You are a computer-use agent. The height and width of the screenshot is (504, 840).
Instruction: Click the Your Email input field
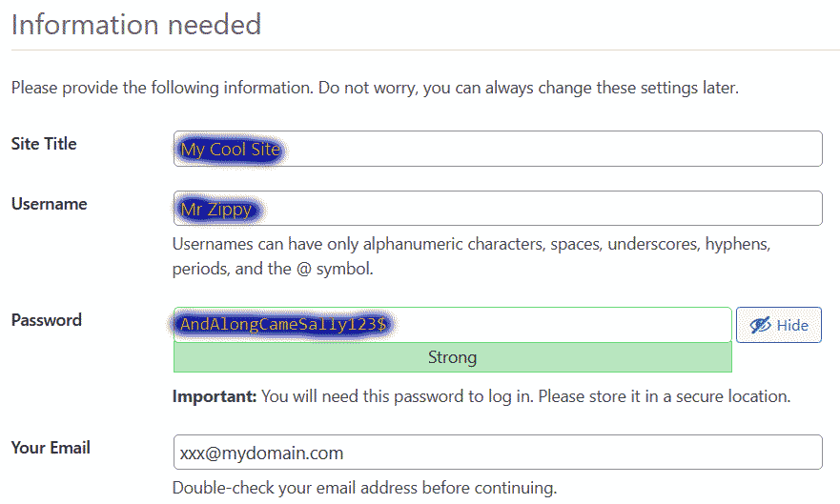(498, 453)
